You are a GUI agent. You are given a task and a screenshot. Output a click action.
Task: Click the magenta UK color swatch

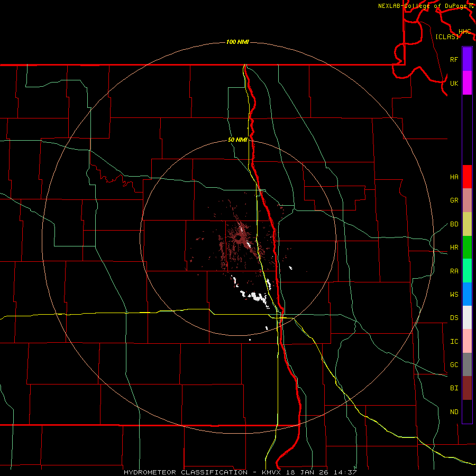467,83
